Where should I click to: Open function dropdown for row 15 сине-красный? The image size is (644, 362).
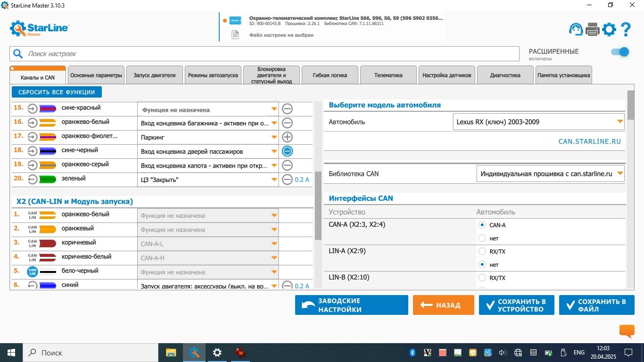click(208, 109)
